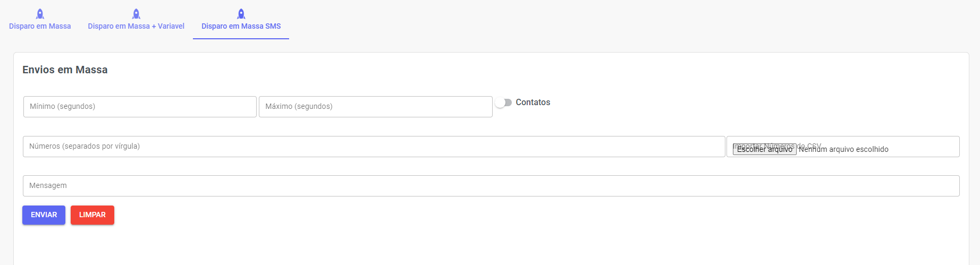980x265 pixels.
Task: Click the rocket icon above Disparo em Massa
Action: click(x=40, y=14)
